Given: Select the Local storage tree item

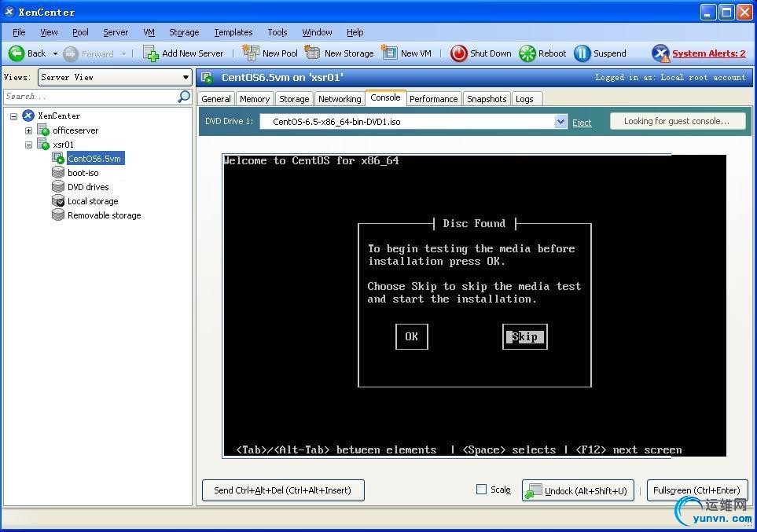Looking at the screenshot, I should pyautogui.click(x=93, y=201).
